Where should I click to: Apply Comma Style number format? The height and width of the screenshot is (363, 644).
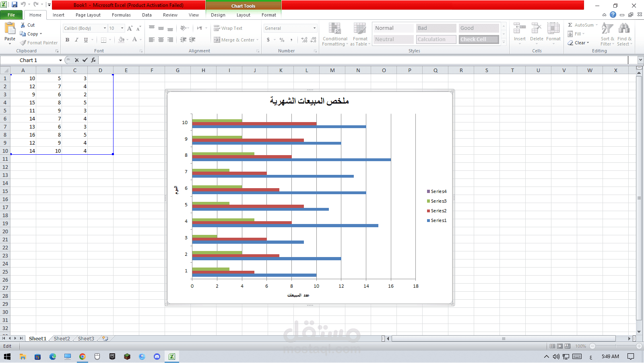coord(291,39)
